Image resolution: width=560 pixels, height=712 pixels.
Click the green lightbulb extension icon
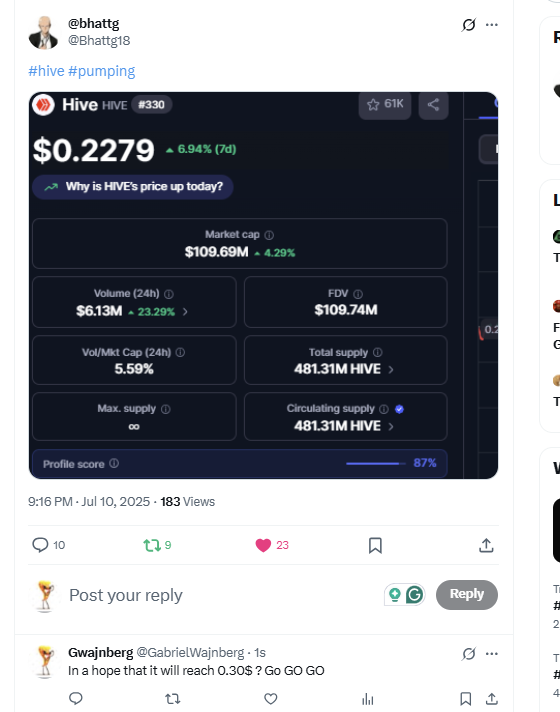coord(395,594)
